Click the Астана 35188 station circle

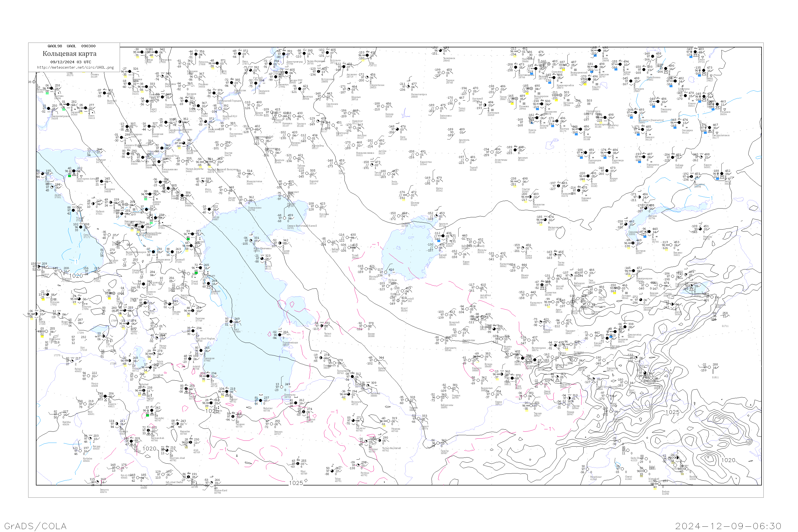point(580,129)
